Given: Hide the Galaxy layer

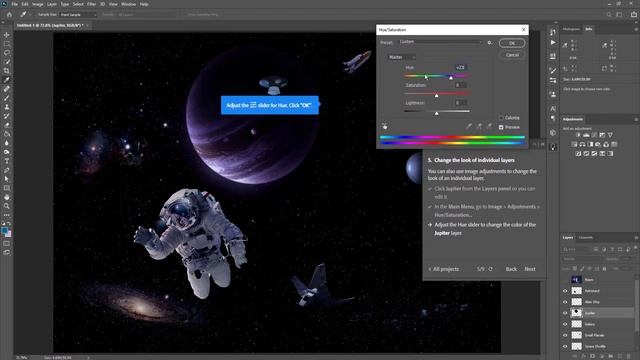Looking at the screenshot, I should pos(565,324).
